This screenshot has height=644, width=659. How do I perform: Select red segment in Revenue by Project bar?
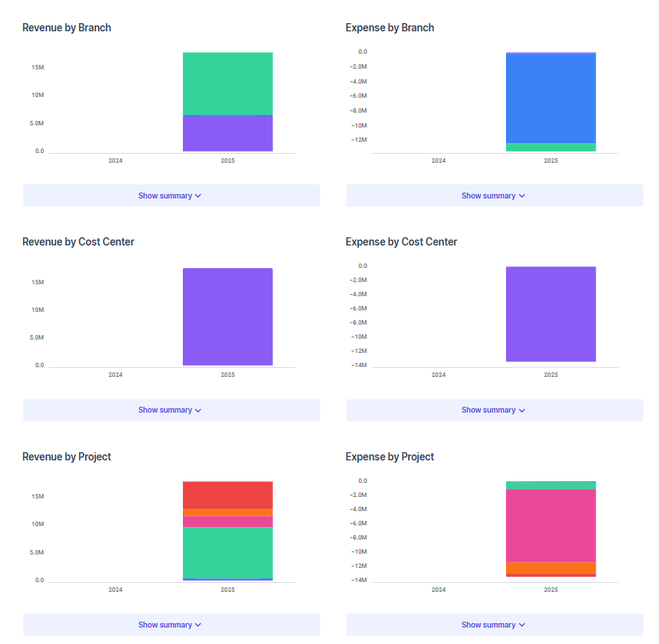[228, 495]
